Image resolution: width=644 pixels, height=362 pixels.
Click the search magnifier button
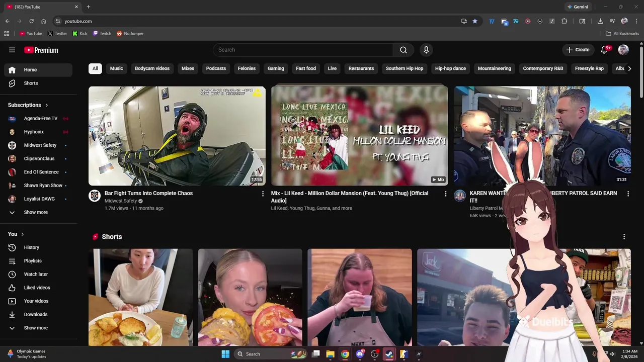coord(404,50)
